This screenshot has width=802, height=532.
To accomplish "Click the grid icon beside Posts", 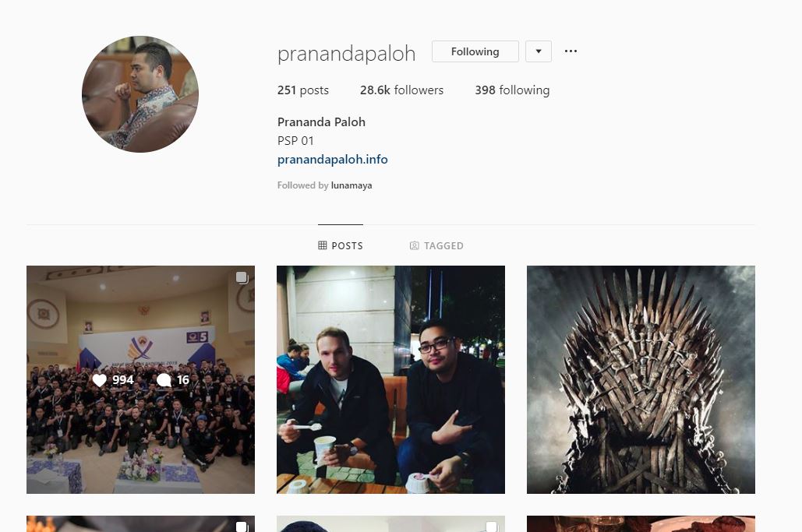I will click(x=322, y=245).
